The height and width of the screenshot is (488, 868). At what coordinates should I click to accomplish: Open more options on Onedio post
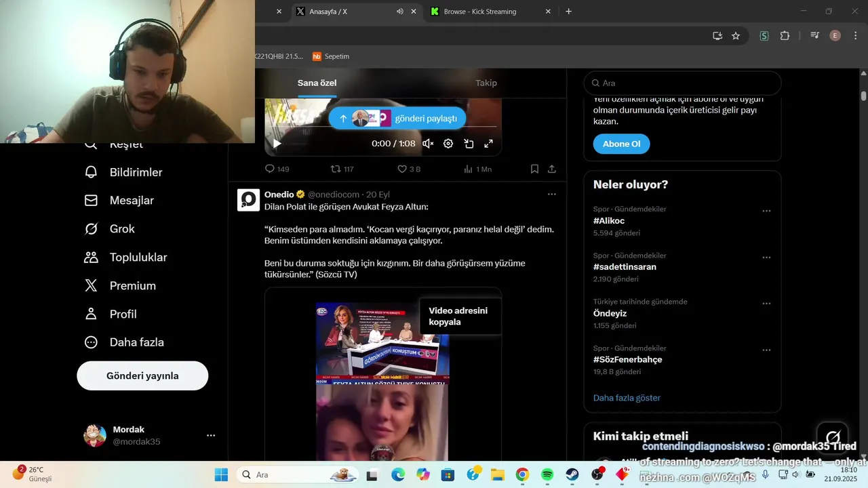pos(552,194)
